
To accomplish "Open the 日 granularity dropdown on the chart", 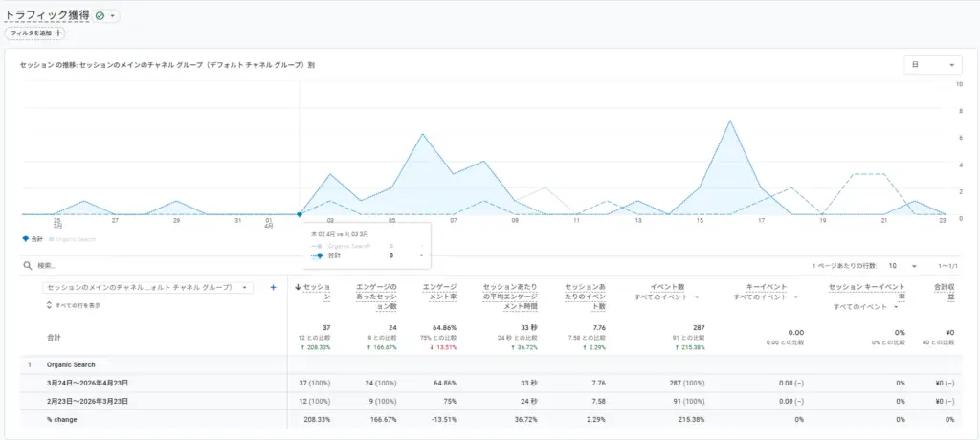I will pyautogui.click(x=932, y=65).
